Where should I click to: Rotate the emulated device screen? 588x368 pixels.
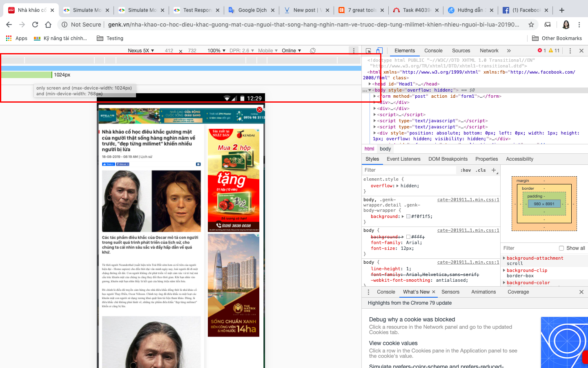[x=313, y=51]
